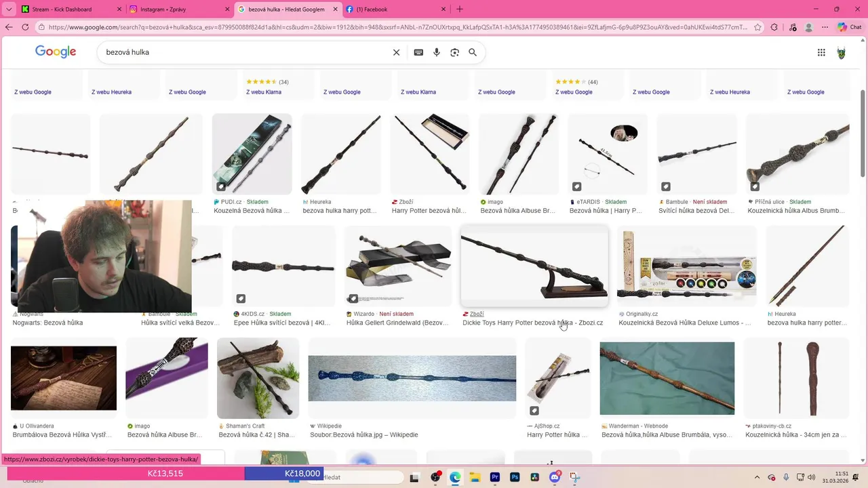Open Shaman's Craft wand on log thumbnail
Viewport: 868px width, 488px height.
258,378
